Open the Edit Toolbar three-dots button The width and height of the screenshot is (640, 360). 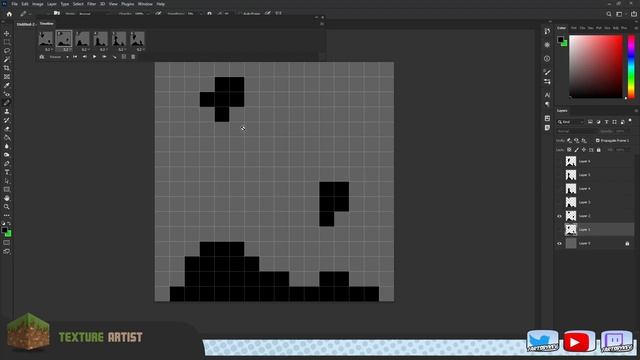pos(7,215)
